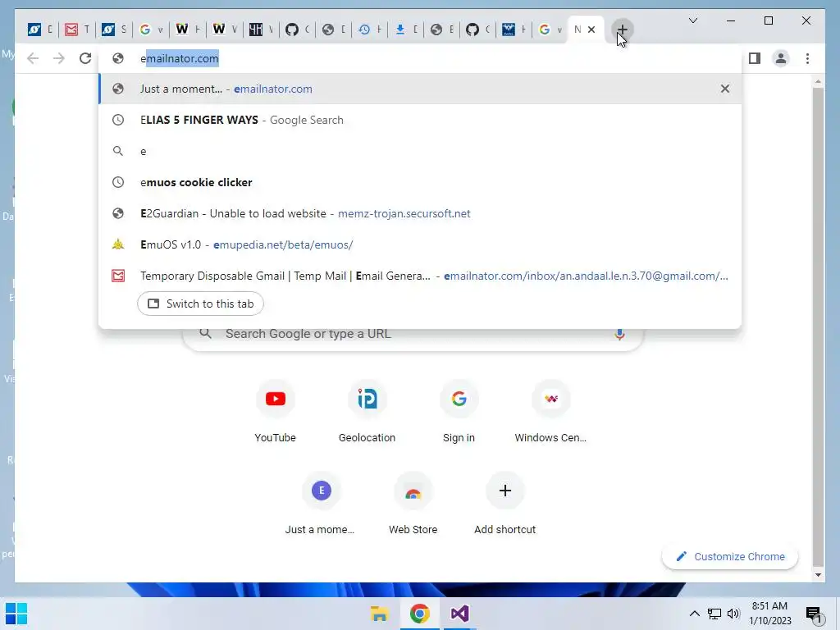
Task: Select the EmuOS v1.0 emupedia.net suggestion
Action: click(x=420, y=244)
